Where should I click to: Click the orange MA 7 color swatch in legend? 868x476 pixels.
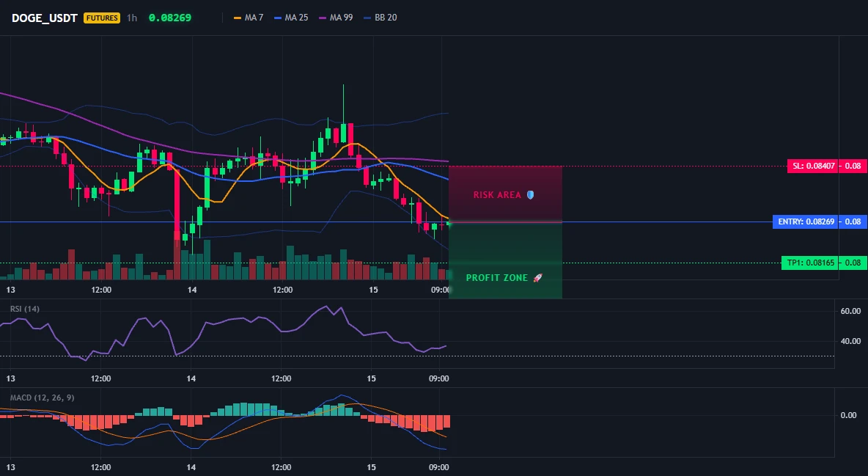click(x=238, y=18)
